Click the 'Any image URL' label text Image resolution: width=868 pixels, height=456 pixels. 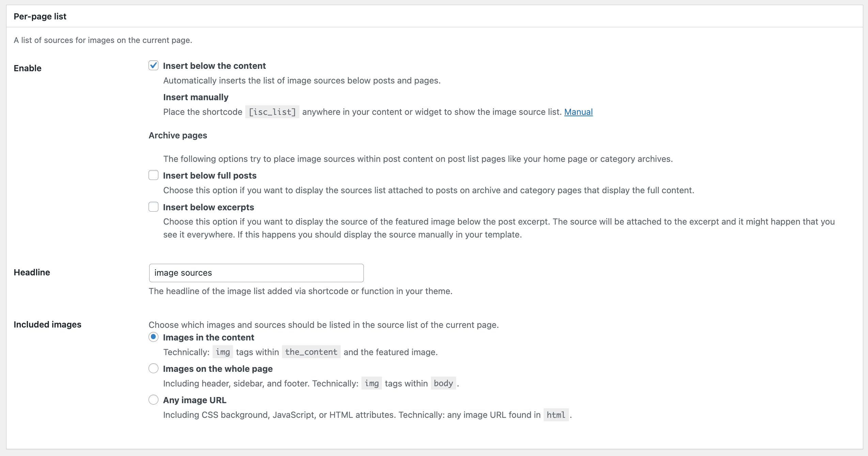pyautogui.click(x=195, y=400)
